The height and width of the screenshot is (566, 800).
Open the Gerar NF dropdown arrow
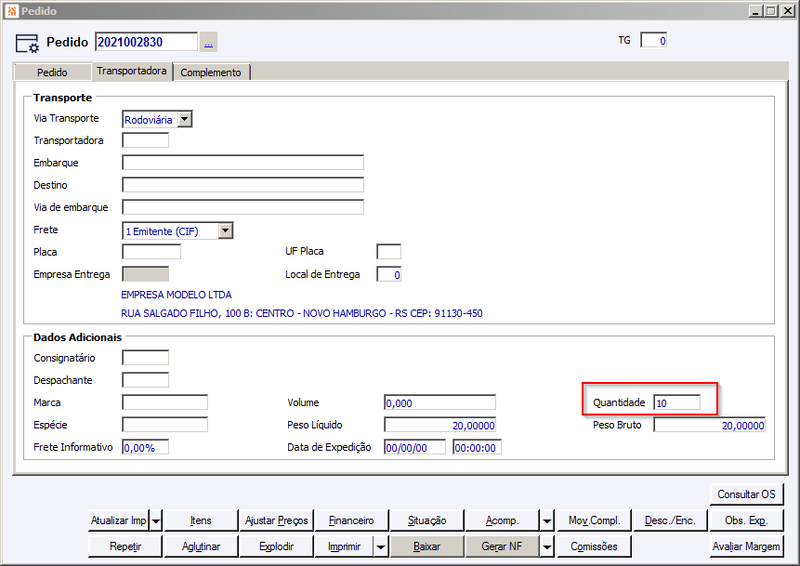[547, 547]
